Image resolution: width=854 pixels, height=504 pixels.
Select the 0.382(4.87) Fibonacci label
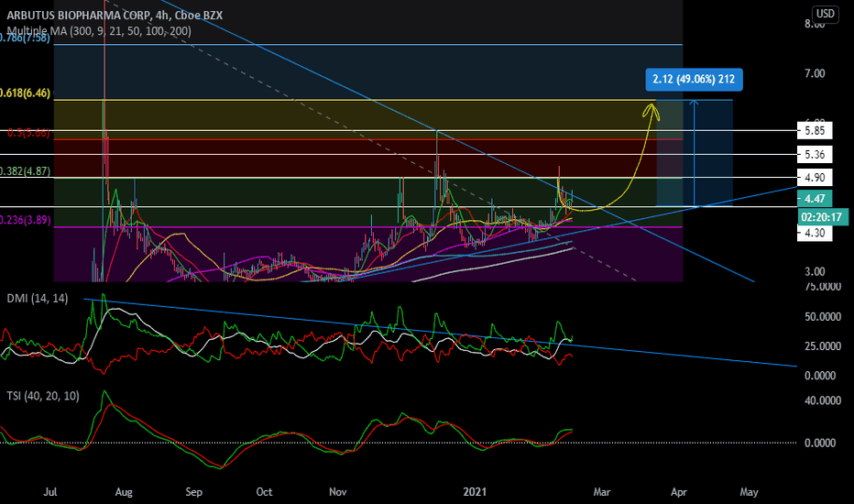pyautogui.click(x=25, y=171)
